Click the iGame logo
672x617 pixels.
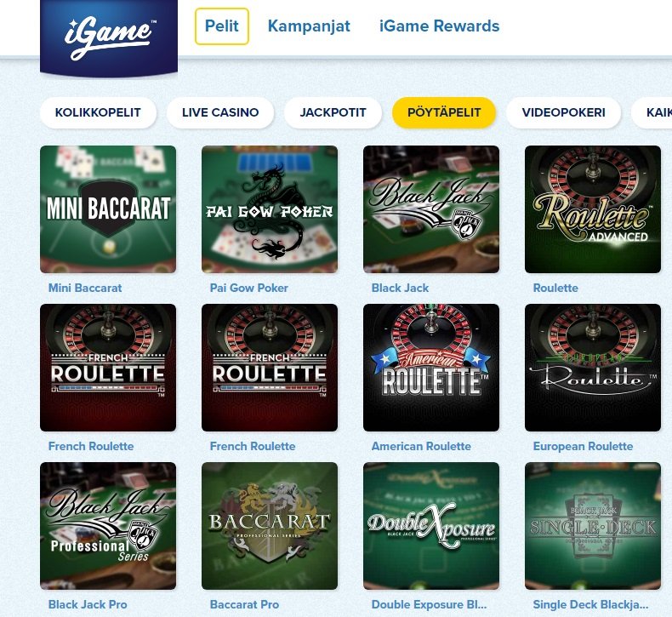[x=108, y=37]
